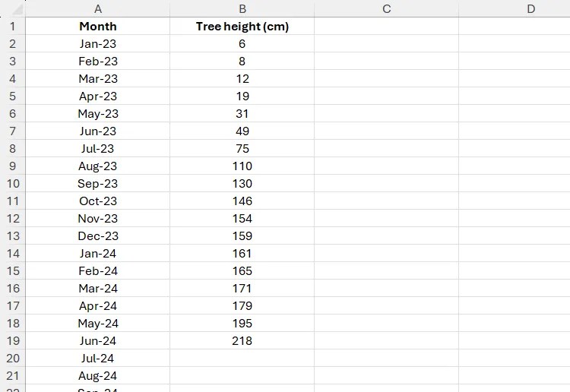Click the Month header cell
The height and width of the screenshot is (392, 570).
(x=98, y=26)
